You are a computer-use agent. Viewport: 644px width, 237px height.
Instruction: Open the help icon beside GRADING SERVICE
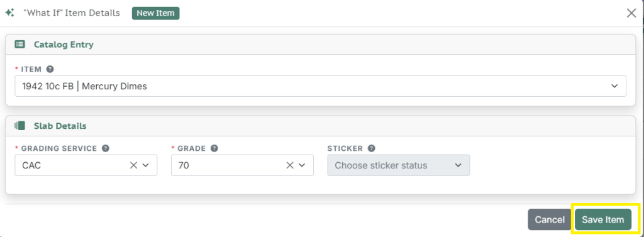point(106,148)
